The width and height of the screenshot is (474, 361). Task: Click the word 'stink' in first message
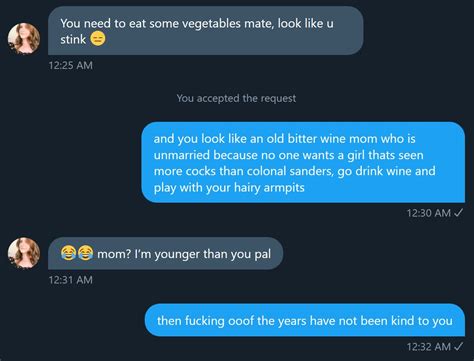73,39
